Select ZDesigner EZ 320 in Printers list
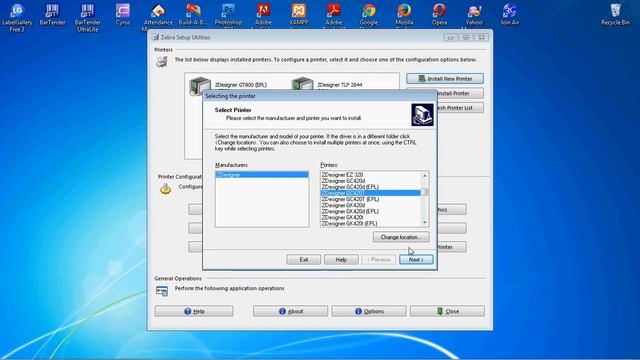Screen dimensions: 640x360 click(371, 175)
